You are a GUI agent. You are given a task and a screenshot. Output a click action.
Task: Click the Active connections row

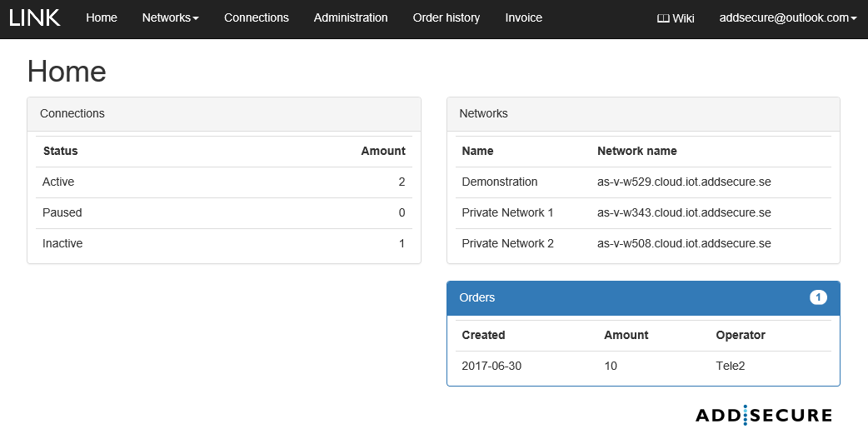tap(58, 182)
